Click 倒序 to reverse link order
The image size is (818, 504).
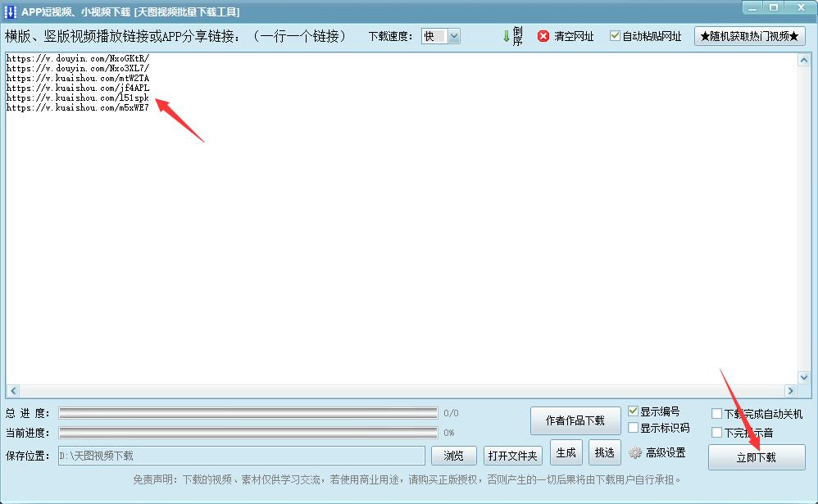[x=516, y=36]
